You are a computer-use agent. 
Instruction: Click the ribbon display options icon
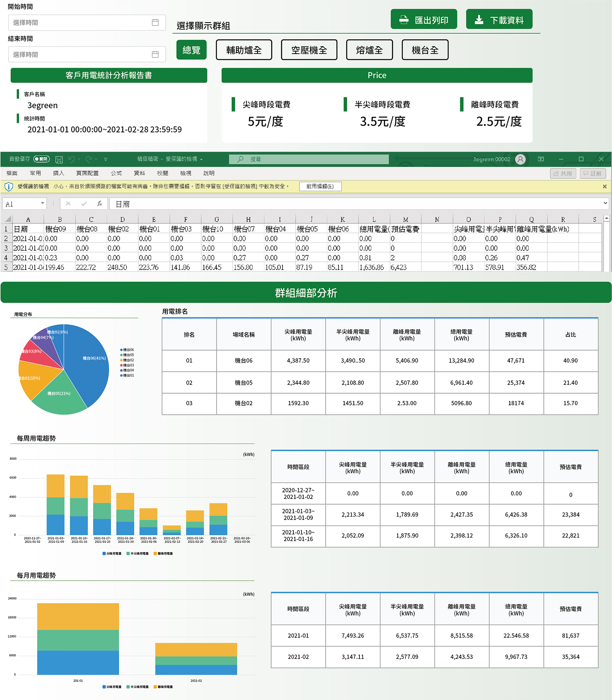click(541, 159)
